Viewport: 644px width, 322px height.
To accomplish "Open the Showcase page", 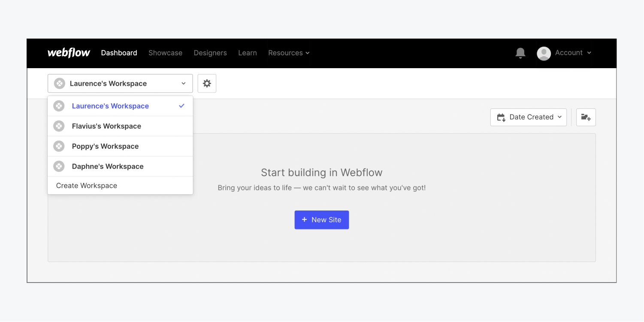I will (165, 53).
